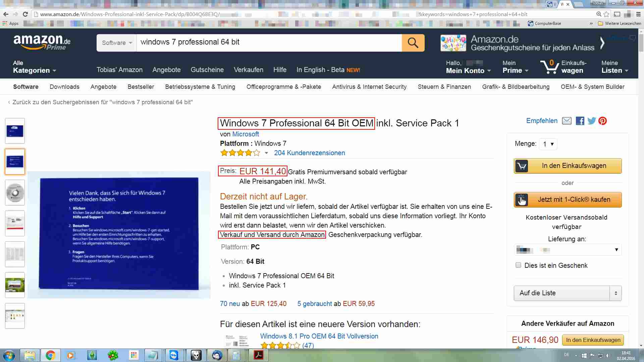644x362 pixels.
Task: Share product on Pinterest icon
Action: pos(603,121)
